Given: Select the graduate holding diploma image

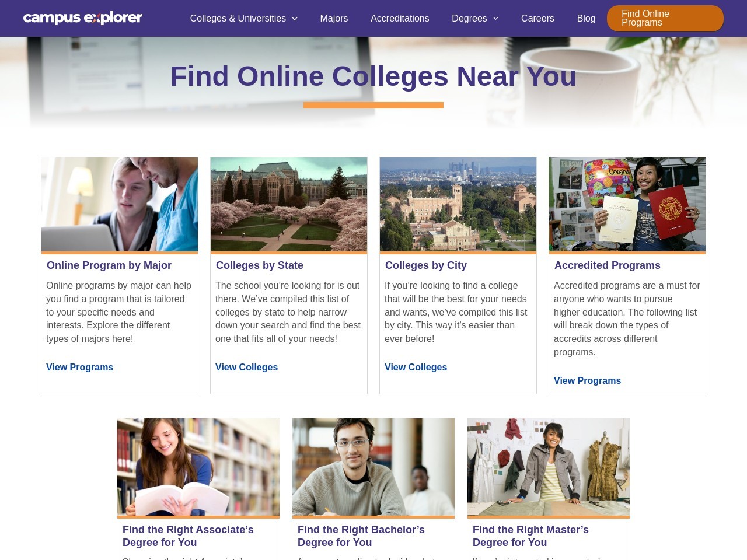Looking at the screenshot, I should [627, 204].
